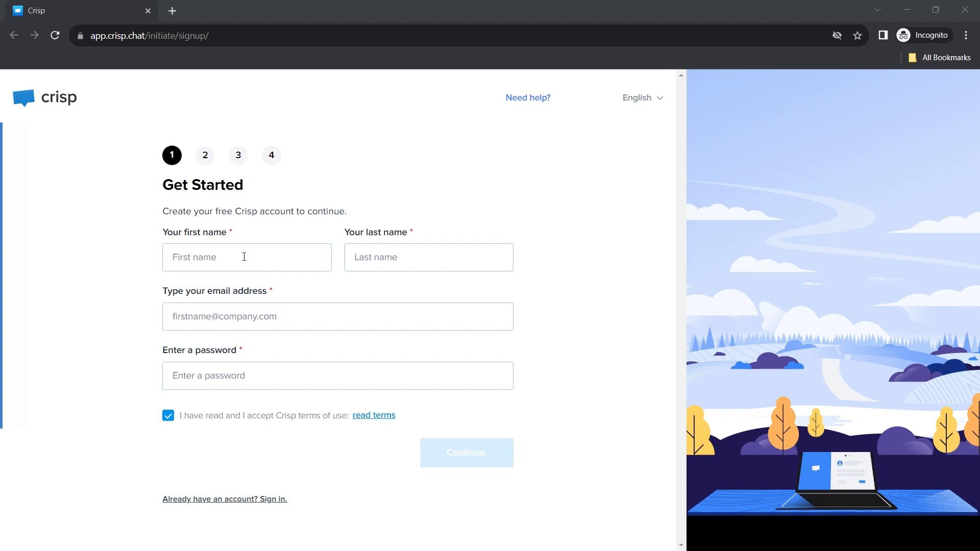Click the bookmark star icon
This screenshot has height=551, width=980.
coord(859,35)
